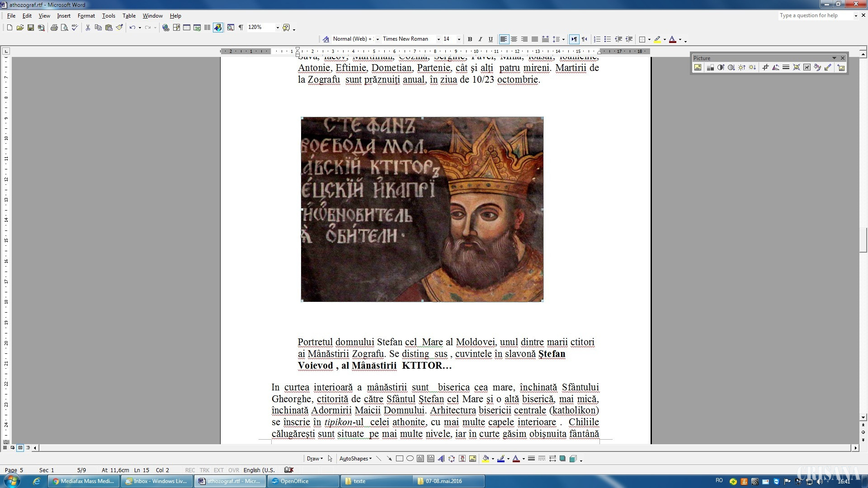Click the Print Preview icon
The image size is (868, 488).
[x=65, y=28]
